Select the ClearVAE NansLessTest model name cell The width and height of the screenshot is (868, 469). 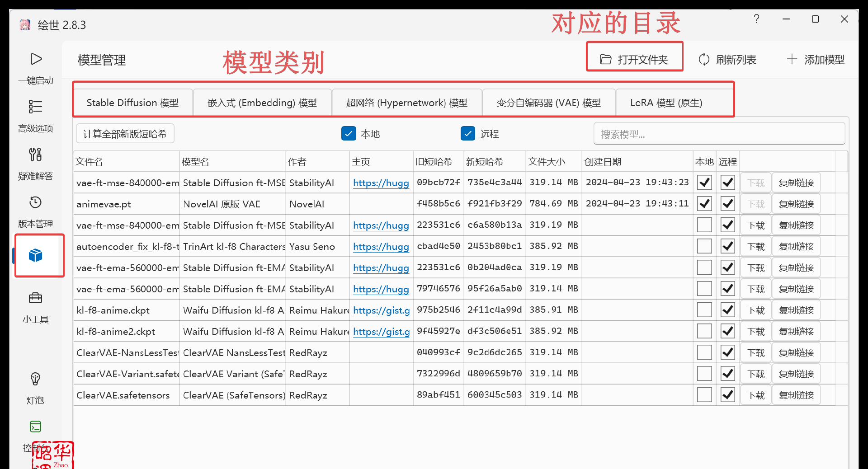[x=232, y=353]
